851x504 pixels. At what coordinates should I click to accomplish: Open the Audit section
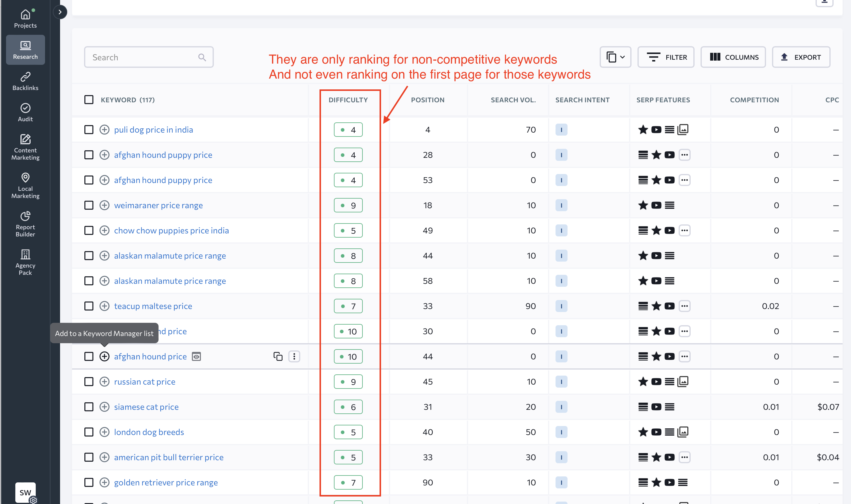tap(25, 112)
